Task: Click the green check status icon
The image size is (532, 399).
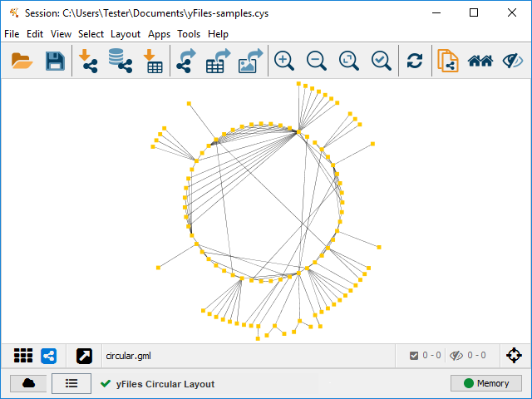Action: coord(106,383)
